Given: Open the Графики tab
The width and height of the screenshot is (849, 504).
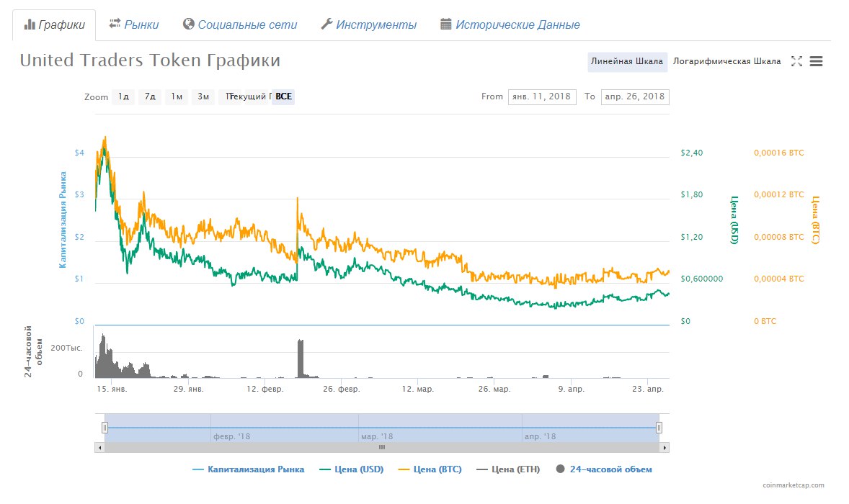Looking at the screenshot, I should 54,25.
